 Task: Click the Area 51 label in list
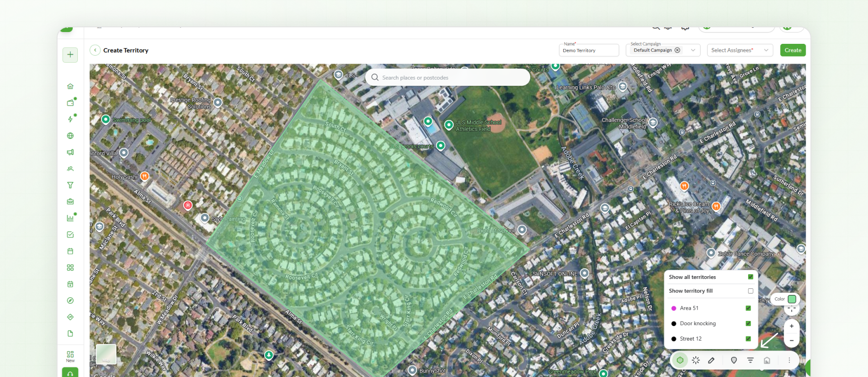[689, 308]
